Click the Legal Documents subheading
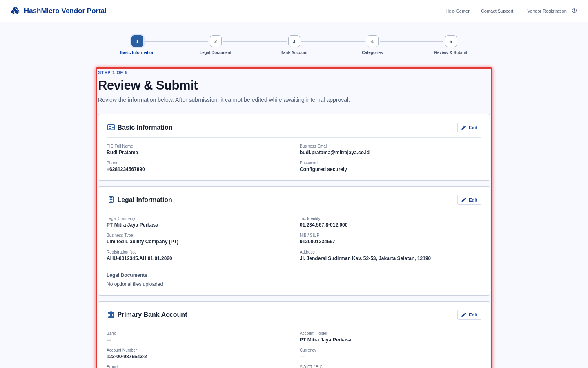 click(x=127, y=275)
